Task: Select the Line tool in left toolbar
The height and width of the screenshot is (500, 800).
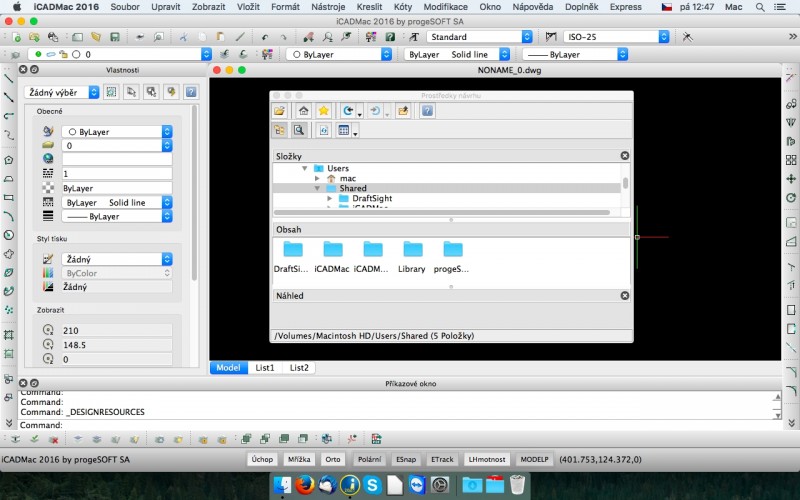Action: click(x=8, y=79)
